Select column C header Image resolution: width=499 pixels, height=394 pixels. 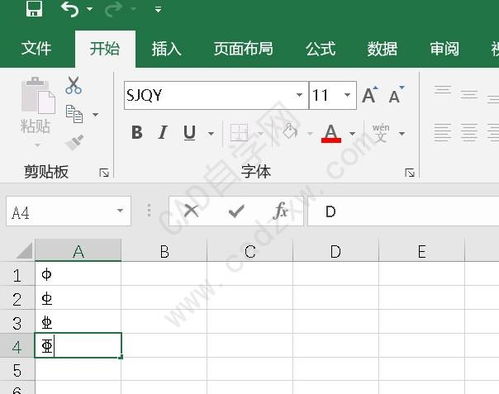click(x=250, y=251)
